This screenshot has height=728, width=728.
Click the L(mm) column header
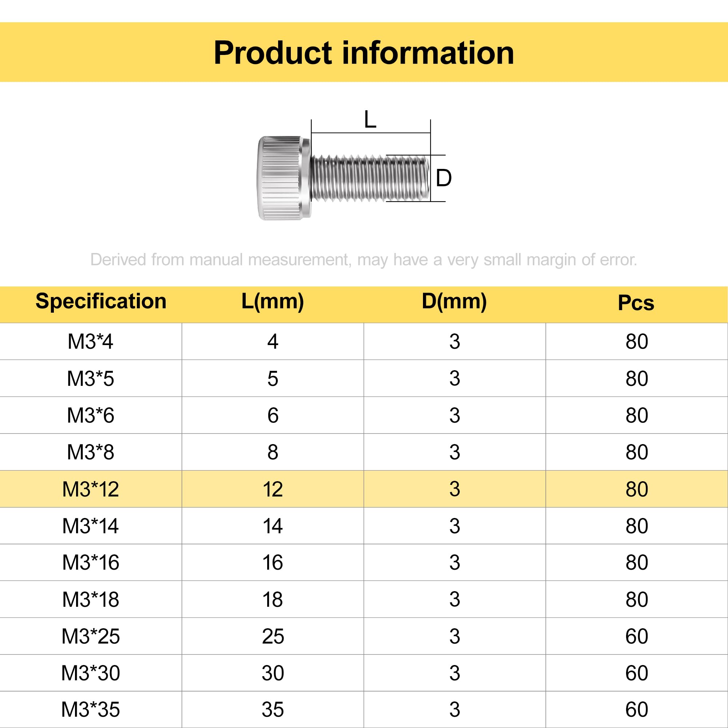coord(272,301)
